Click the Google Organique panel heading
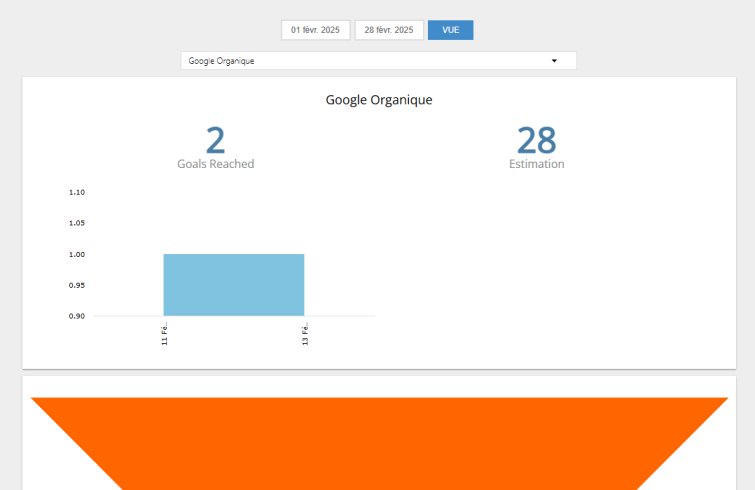Image resolution: width=755 pixels, height=490 pixels. (x=379, y=100)
